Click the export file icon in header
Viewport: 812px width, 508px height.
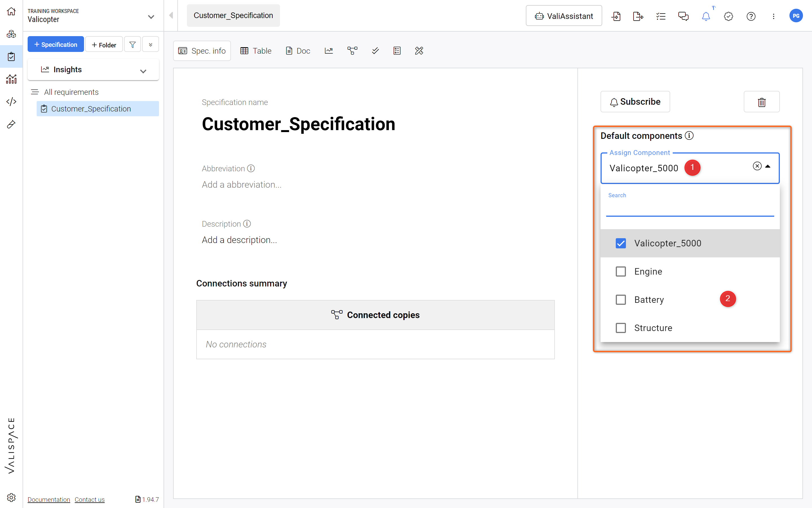point(638,16)
